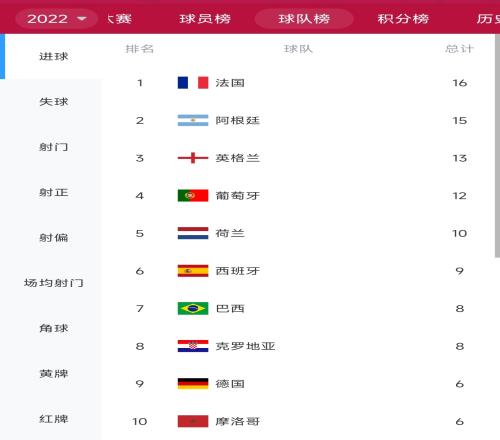Open 红牌 statistics list
The image size is (500, 440).
pos(53,419)
